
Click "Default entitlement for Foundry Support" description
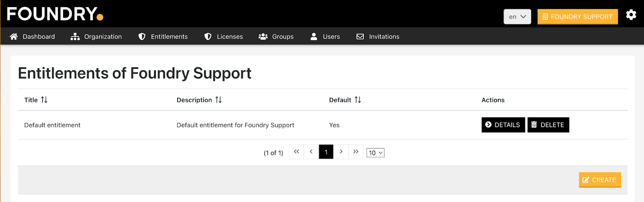click(235, 125)
